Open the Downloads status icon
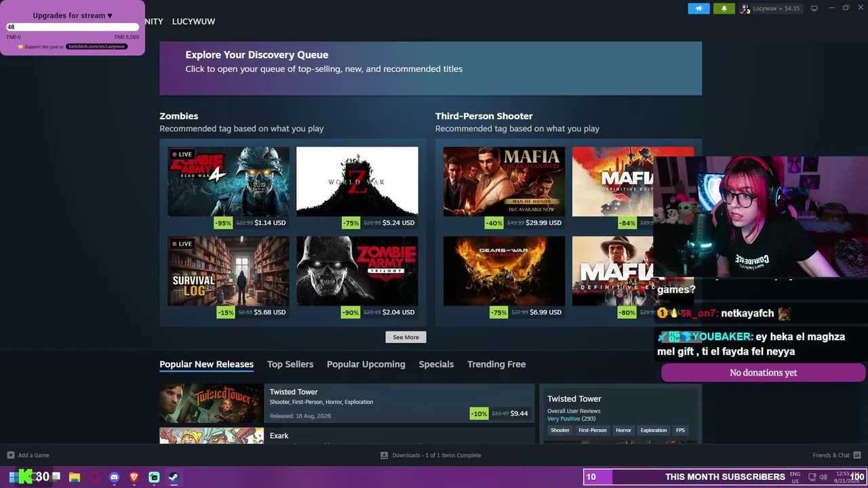 pyautogui.click(x=384, y=455)
